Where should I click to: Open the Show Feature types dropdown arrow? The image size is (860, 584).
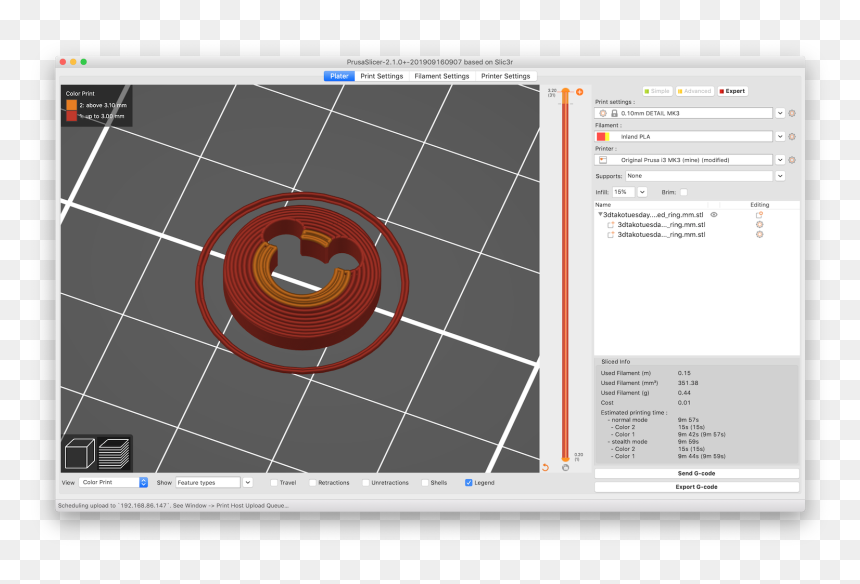tap(248, 483)
